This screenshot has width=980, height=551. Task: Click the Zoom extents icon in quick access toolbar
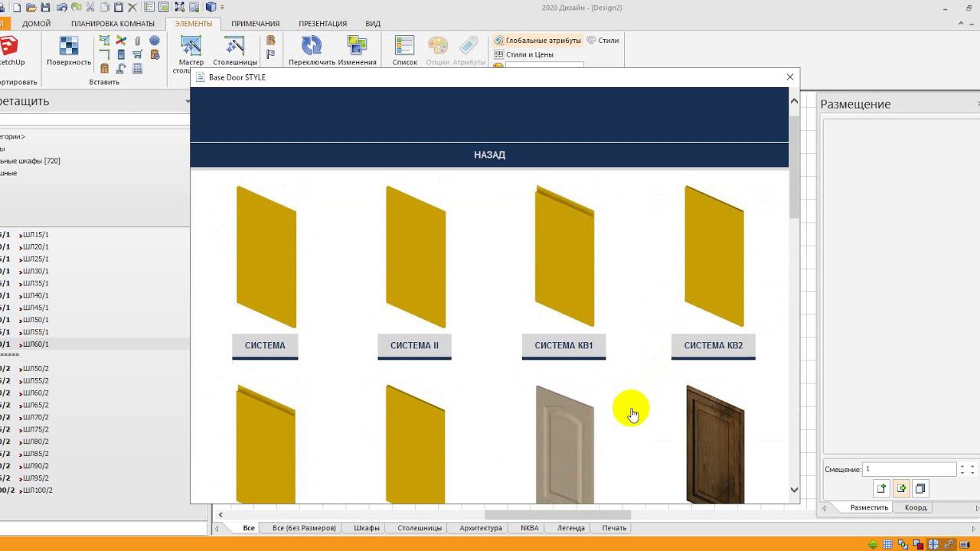[x=179, y=8]
